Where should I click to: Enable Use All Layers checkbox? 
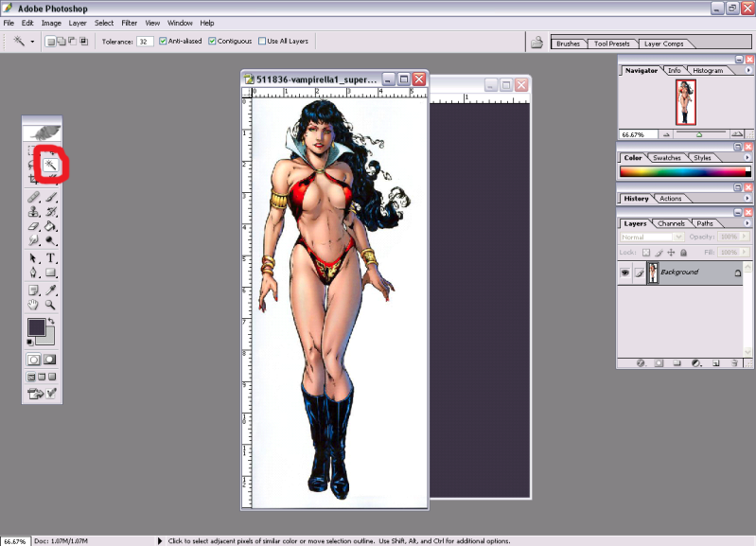click(262, 41)
